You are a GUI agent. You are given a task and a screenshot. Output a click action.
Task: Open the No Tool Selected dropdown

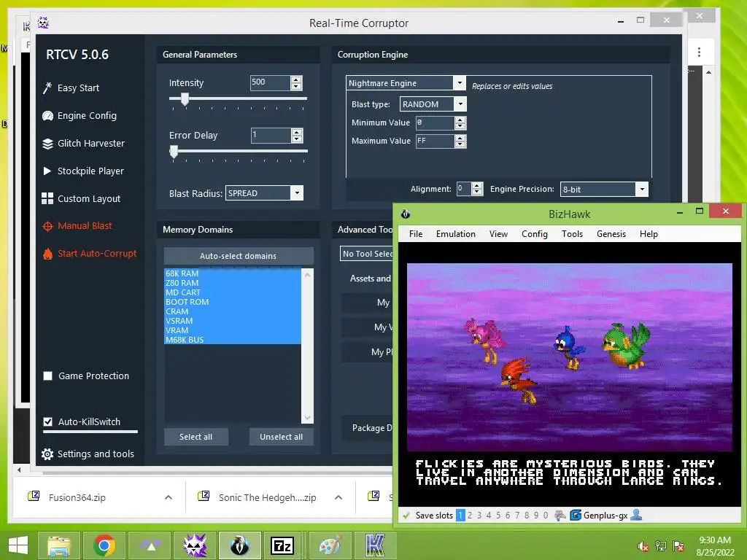coord(367,254)
